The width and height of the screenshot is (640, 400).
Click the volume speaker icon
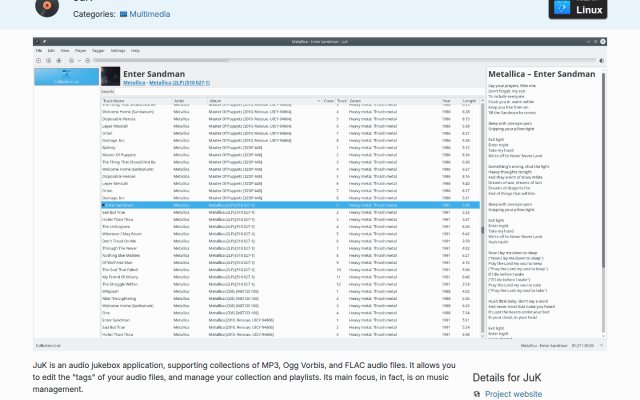tap(601, 60)
